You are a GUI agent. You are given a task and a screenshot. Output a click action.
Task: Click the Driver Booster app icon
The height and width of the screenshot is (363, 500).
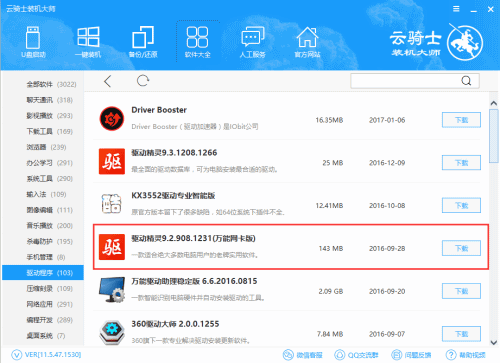[x=112, y=119]
